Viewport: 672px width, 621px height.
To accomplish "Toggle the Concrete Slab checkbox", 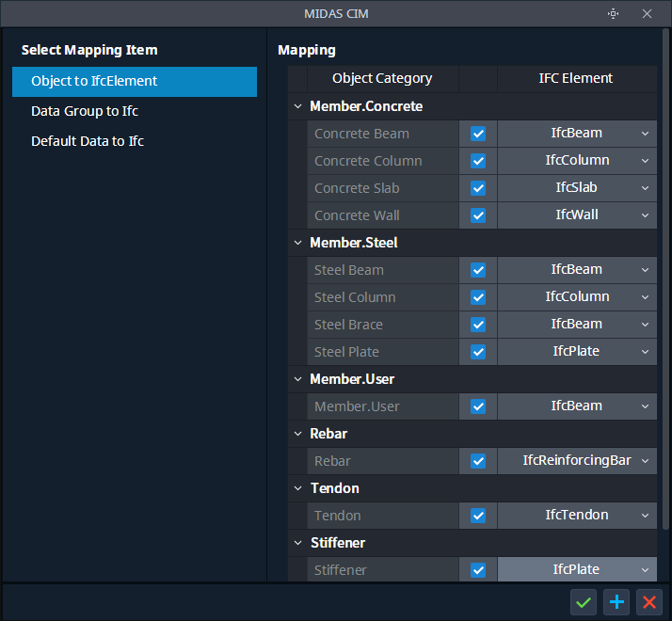I will (478, 188).
